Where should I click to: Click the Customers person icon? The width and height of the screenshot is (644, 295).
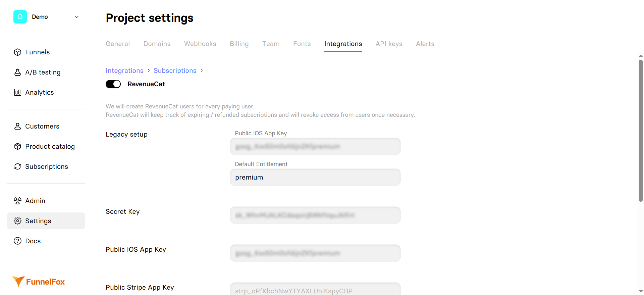[x=17, y=126]
